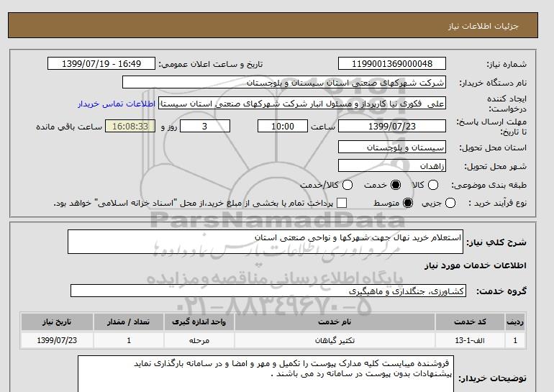
Task: Click the نوع فرآیند خرید label
Action: 497,203
